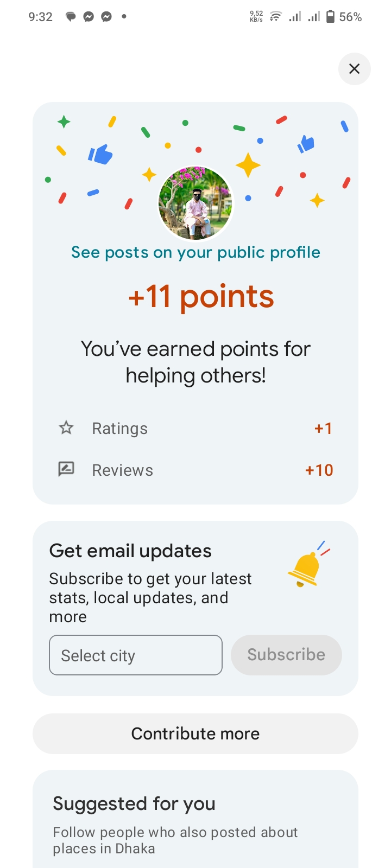The height and width of the screenshot is (868, 391).
Task: Tap the profile picture avatar
Action: pyautogui.click(x=195, y=203)
